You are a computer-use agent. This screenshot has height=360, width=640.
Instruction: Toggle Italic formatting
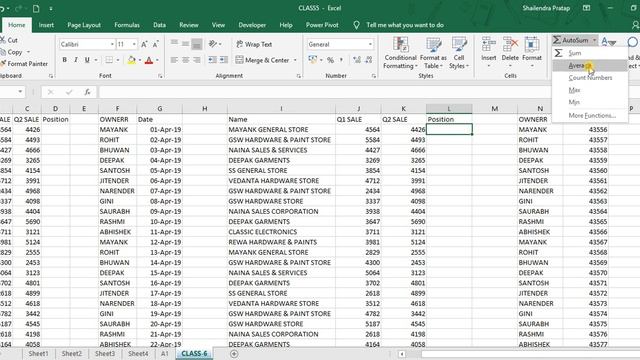tap(76, 60)
